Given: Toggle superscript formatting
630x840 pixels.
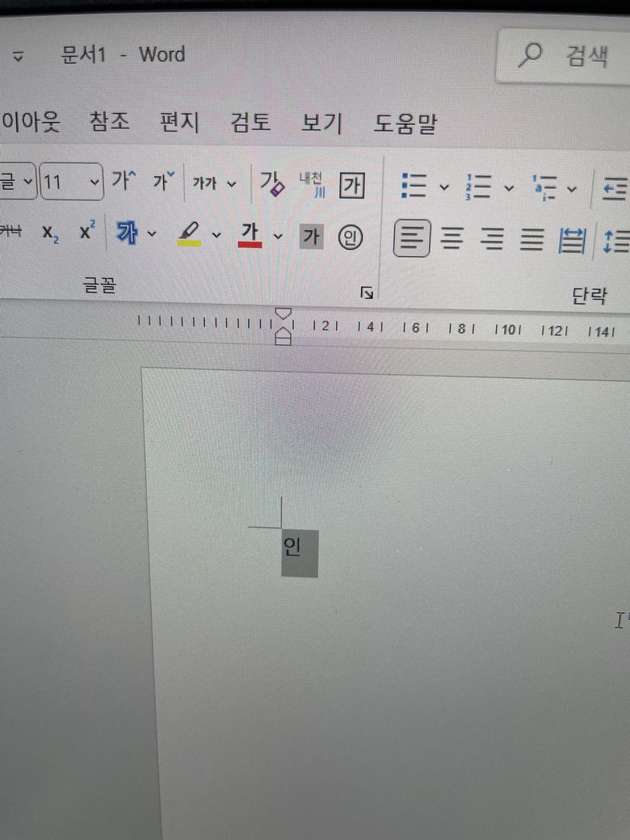Looking at the screenshot, I should [87, 233].
